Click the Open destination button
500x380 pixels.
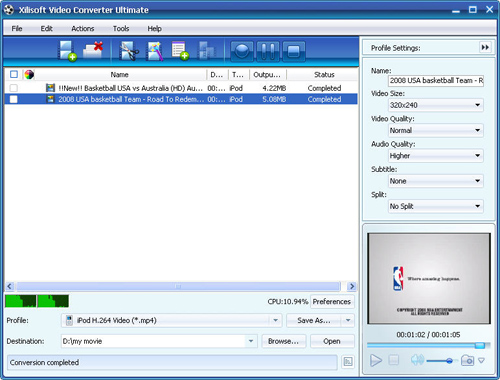click(x=332, y=341)
